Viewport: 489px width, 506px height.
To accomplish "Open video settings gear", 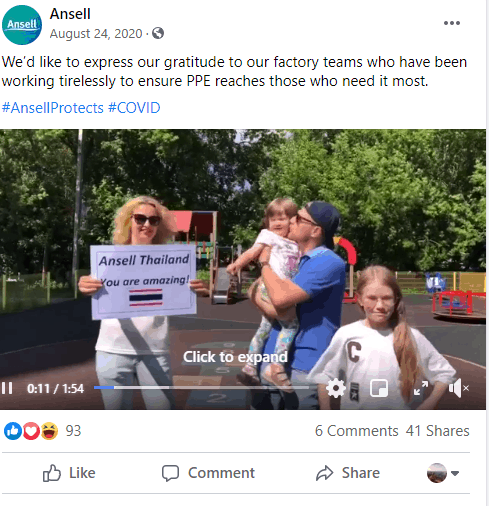I will point(336,388).
